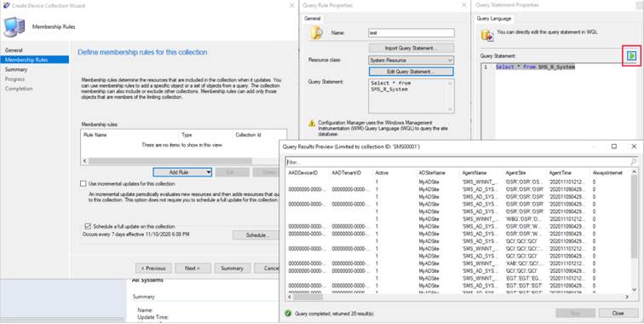Click the Edit Query Statement button
Screen dimensions: 644x324
pyautogui.click(x=411, y=72)
